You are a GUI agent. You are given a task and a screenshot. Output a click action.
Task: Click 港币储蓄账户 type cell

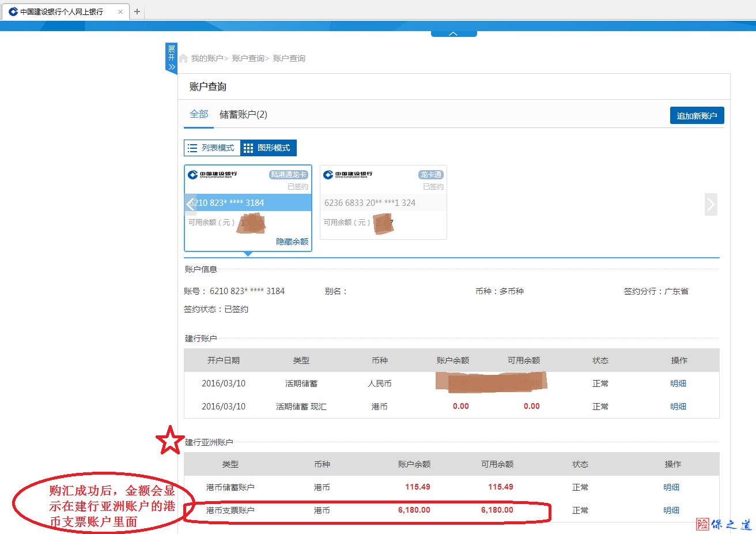pos(230,487)
